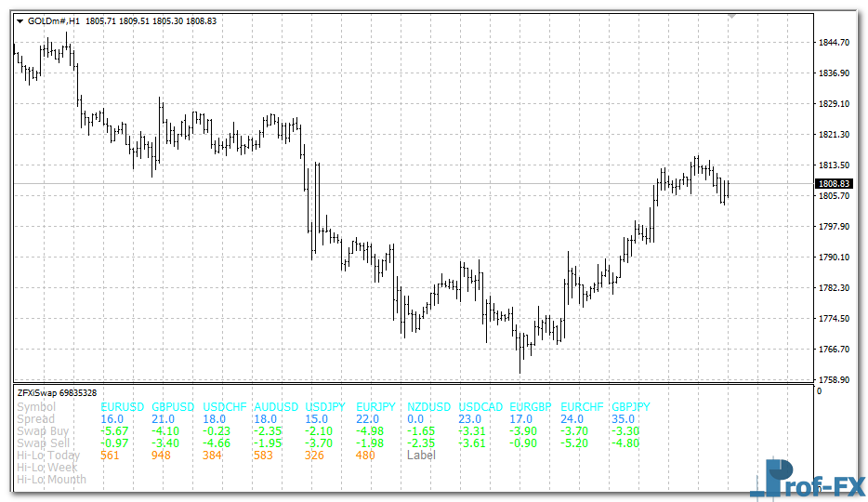Click the GOLDm#,H1 chart title text
The width and height of the screenshot is (868, 502).
(x=56, y=20)
